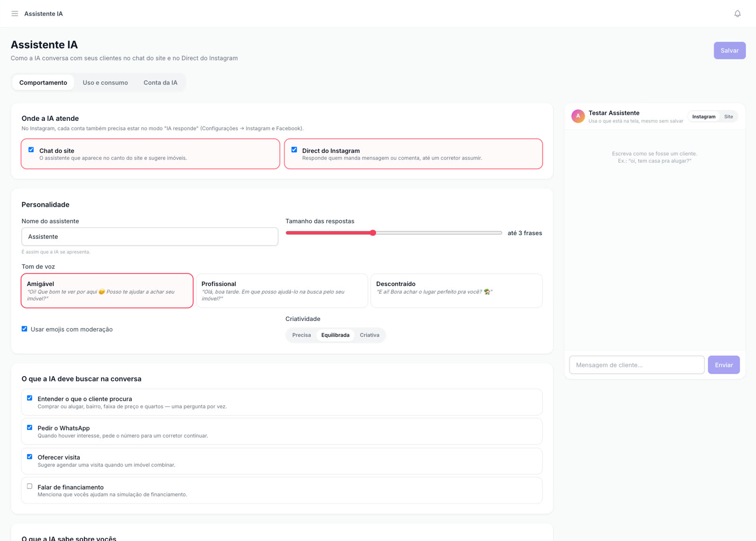Set creativity to Criativa
The height and width of the screenshot is (541, 756).
tap(369, 335)
